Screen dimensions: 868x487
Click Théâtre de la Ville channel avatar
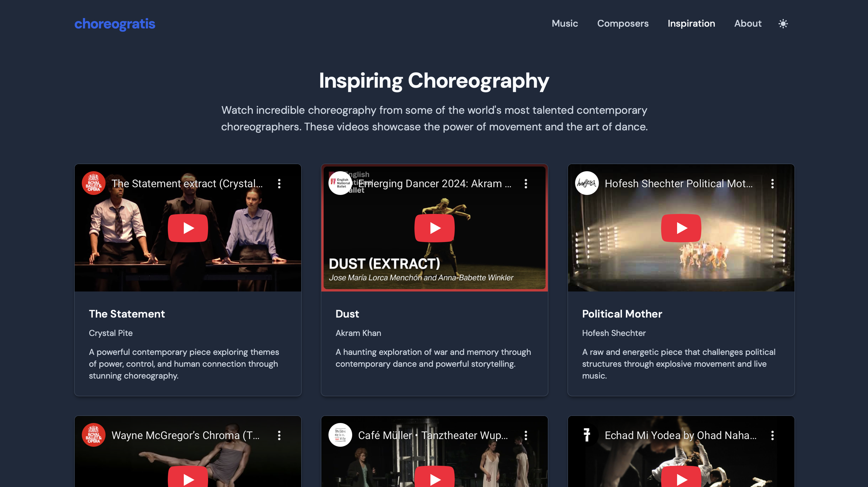[340, 435]
